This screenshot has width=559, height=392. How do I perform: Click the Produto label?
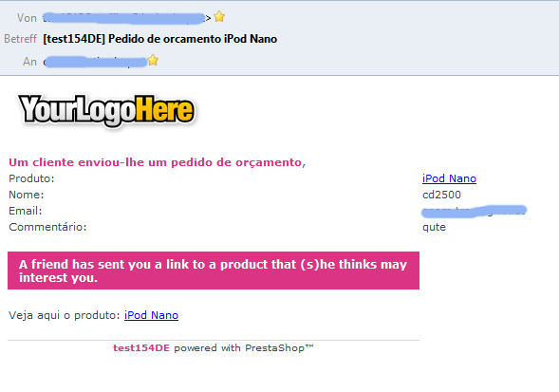[x=31, y=178]
